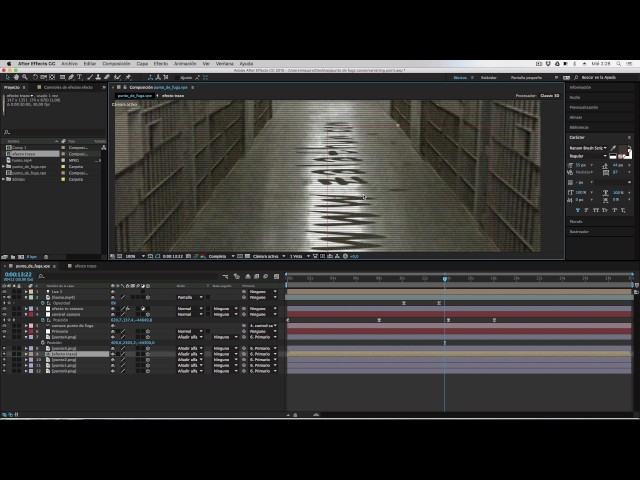Viewport: 640px width, 480px height.
Task: Toggle 3D switch for 'Primario' layer
Action: tap(148, 331)
